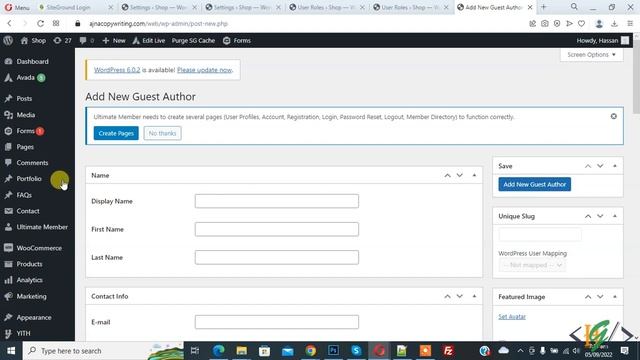640x360 pixels.
Task: Focus the First Name field
Action: [x=277, y=229]
